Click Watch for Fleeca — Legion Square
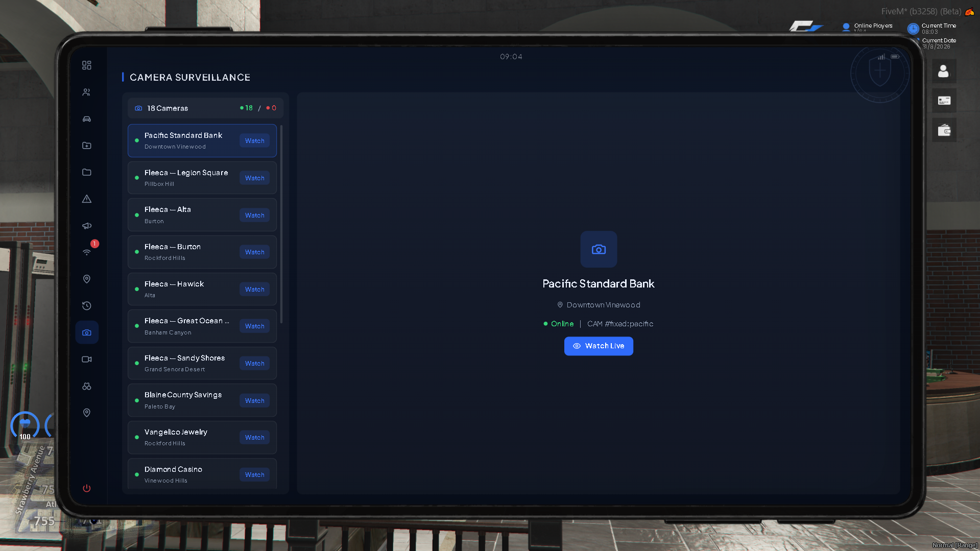The height and width of the screenshot is (551, 980). pos(254,178)
